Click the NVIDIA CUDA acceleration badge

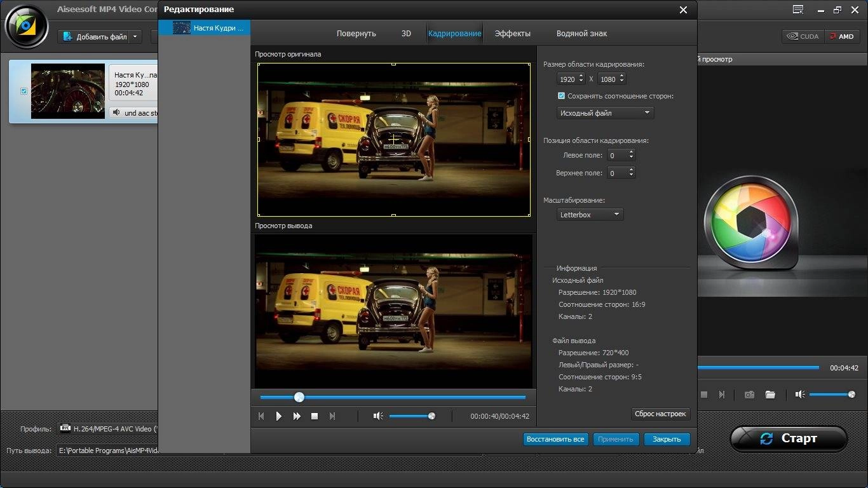(x=803, y=36)
